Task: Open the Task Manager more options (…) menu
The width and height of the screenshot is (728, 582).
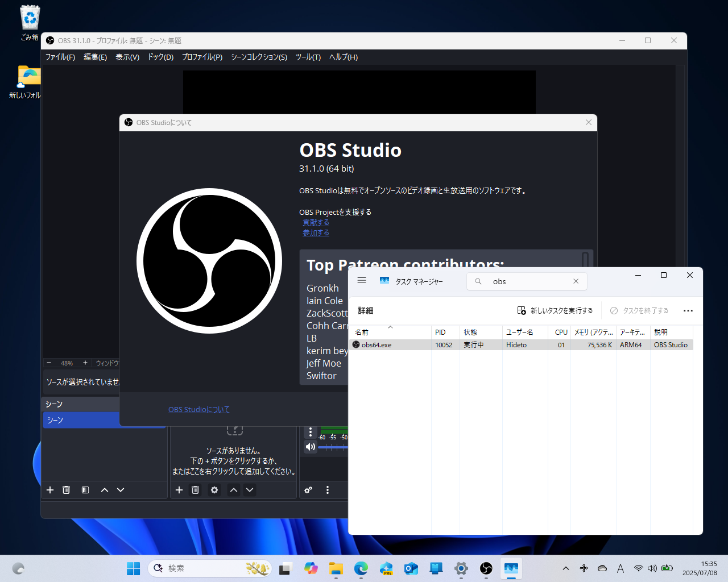Action: click(x=688, y=311)
